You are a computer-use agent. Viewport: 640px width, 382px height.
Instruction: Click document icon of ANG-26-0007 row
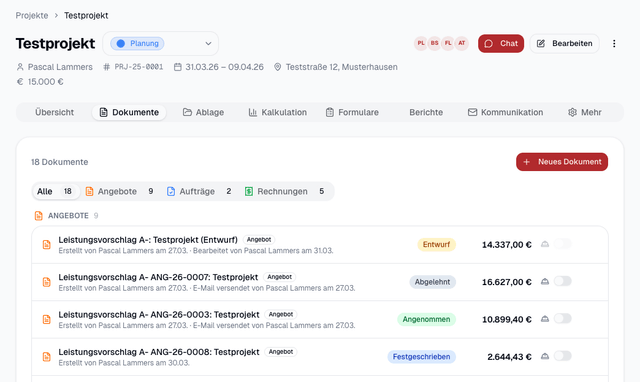[x=47, y=282]
